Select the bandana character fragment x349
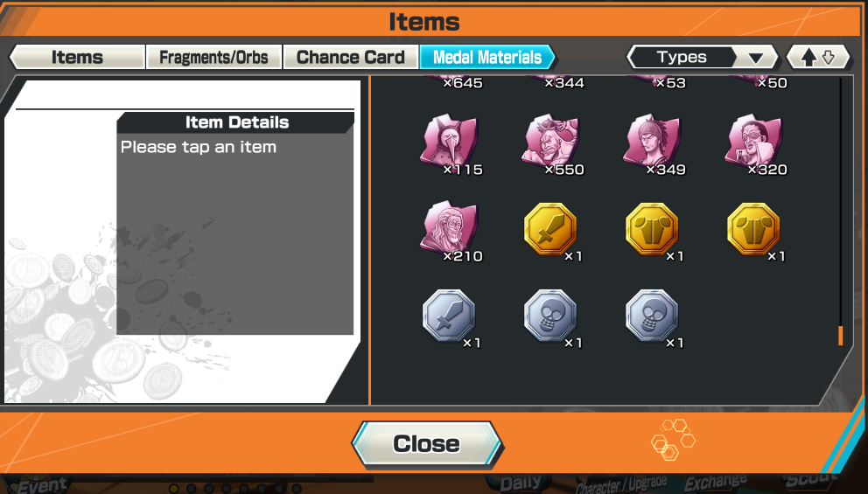Screen dimensions: 868x494 coord(652,143)
